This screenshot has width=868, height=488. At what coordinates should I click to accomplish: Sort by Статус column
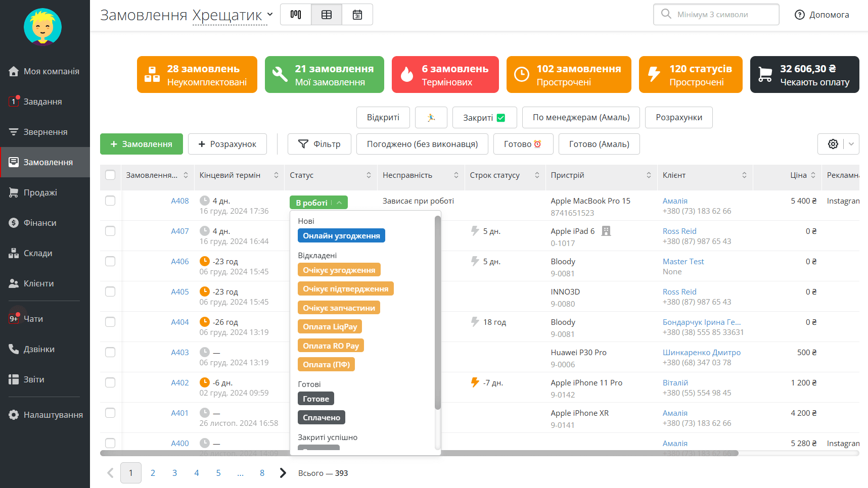369,175
